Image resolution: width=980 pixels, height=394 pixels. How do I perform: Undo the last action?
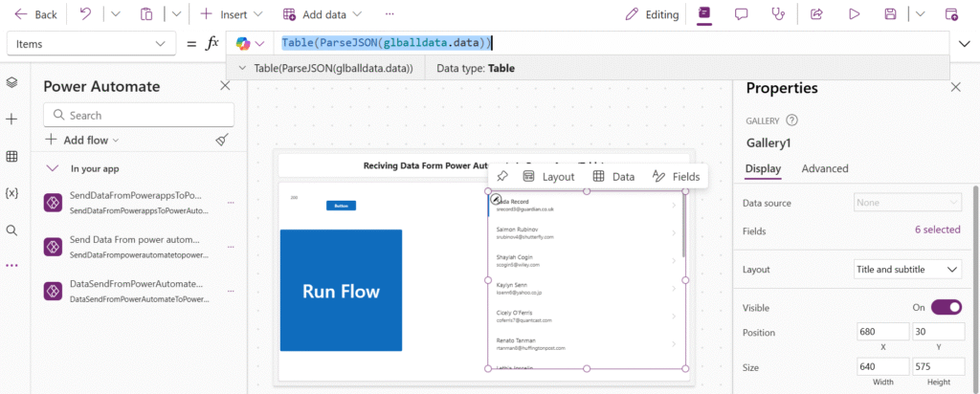point(85,13)
